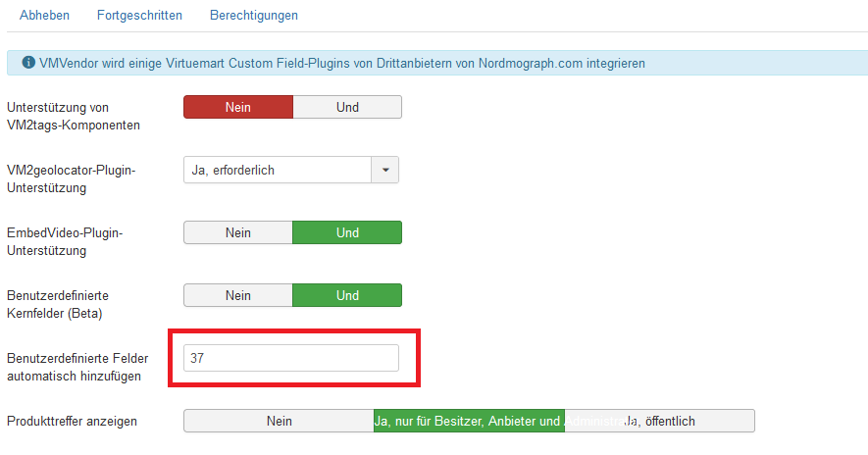Select Nein for Produkttreffer anzeigen
This screenshot has width=868, height=455.
(x=279, y=421)
